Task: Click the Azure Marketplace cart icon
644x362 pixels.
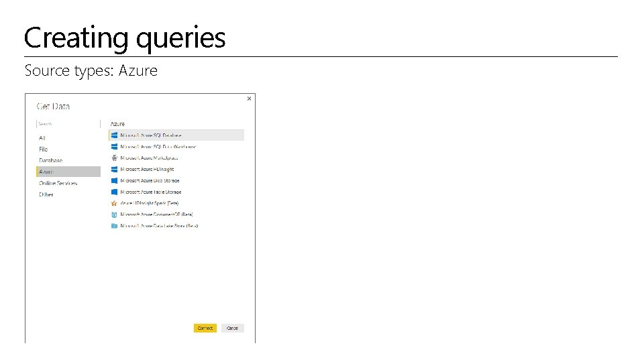Action: (114, 158)
